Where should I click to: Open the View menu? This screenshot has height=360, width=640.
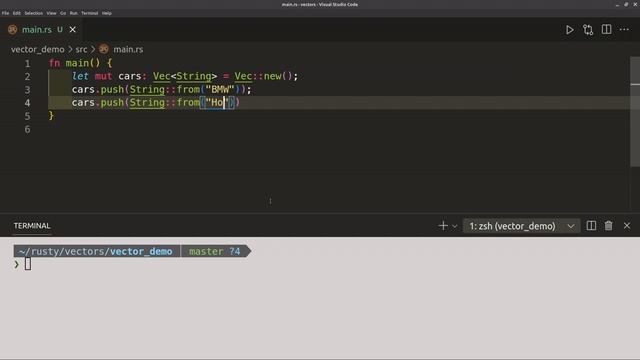pos(51,13)
